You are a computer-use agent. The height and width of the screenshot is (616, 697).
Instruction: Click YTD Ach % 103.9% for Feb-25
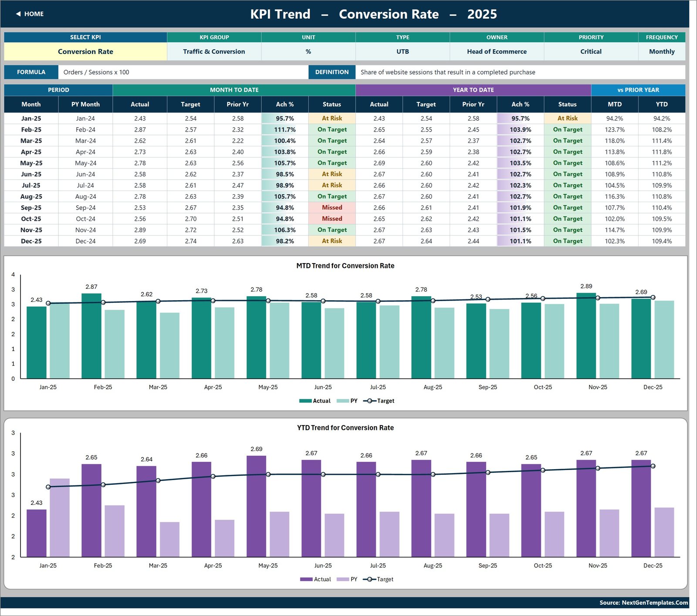pos(520,129)
